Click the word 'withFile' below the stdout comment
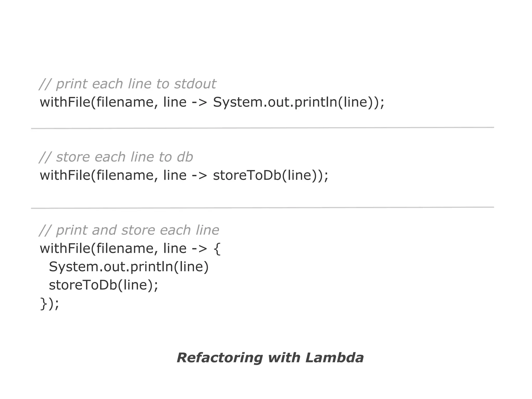 [x=65, y=102]
